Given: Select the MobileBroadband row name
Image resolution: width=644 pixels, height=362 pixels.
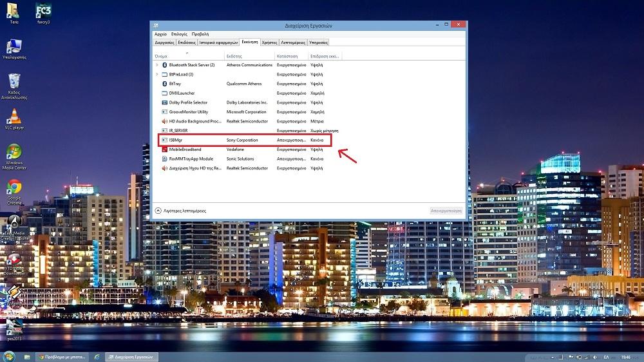Looking at the screenshot, I should [x=185, y=149].
